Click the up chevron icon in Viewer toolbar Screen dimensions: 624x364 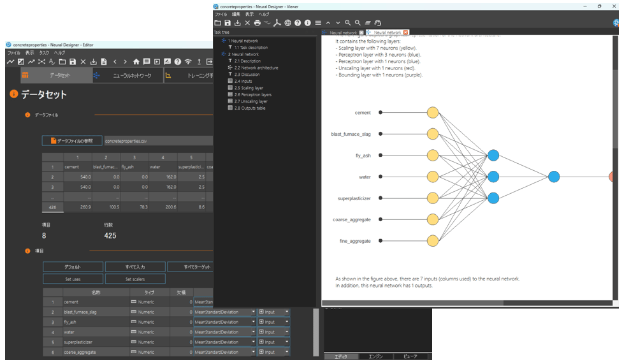tap(328, 23)
